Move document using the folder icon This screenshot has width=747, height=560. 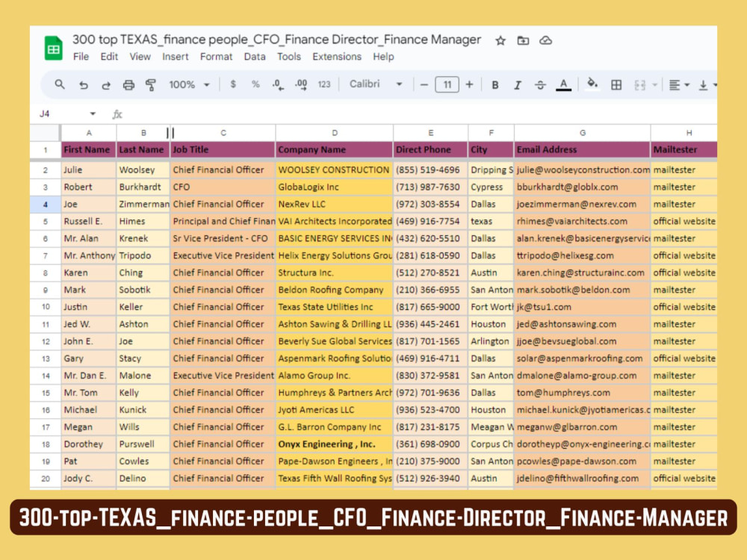[x=523, y=41]
